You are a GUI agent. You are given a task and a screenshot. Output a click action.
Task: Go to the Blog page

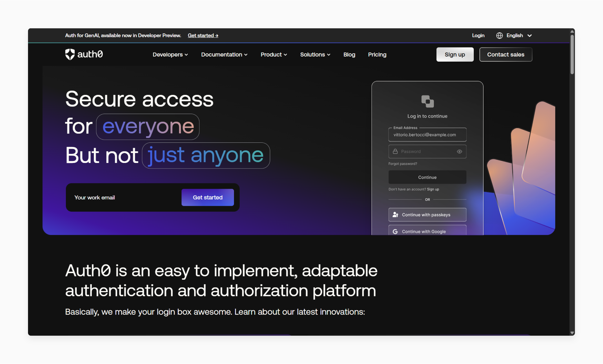(x=349, y=54)
